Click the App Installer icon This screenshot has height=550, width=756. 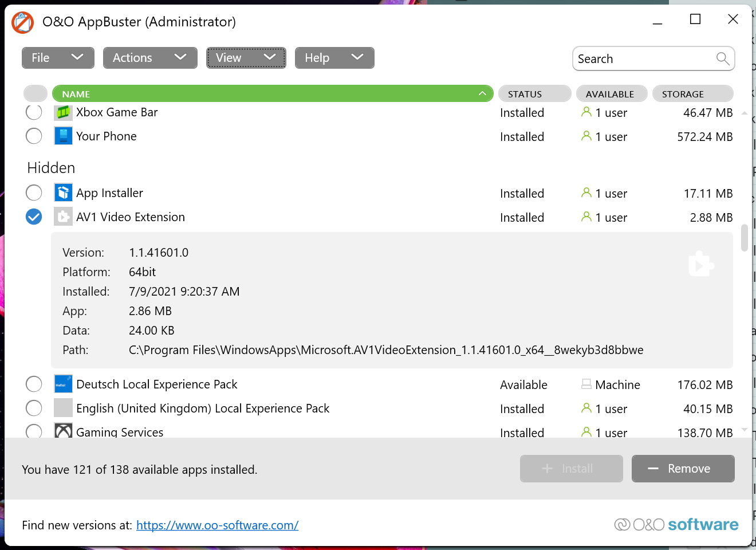pyautogui.click(x=63, y=193)
